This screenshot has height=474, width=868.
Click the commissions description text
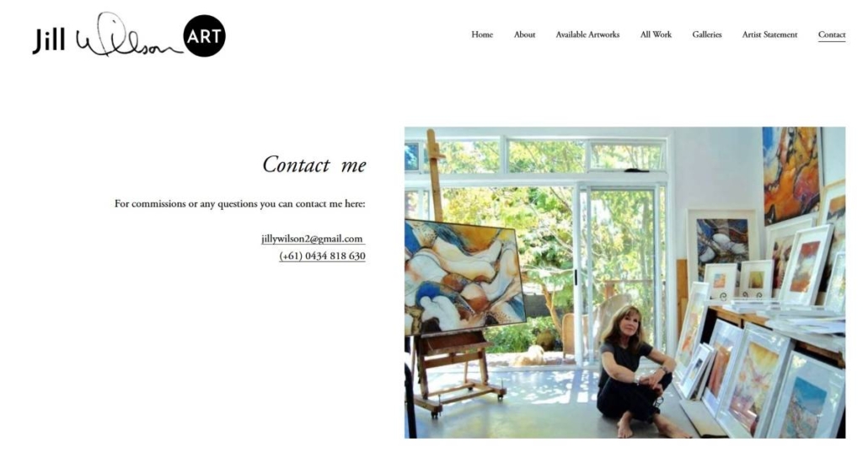pyautogui.click(x=239, y=204)
